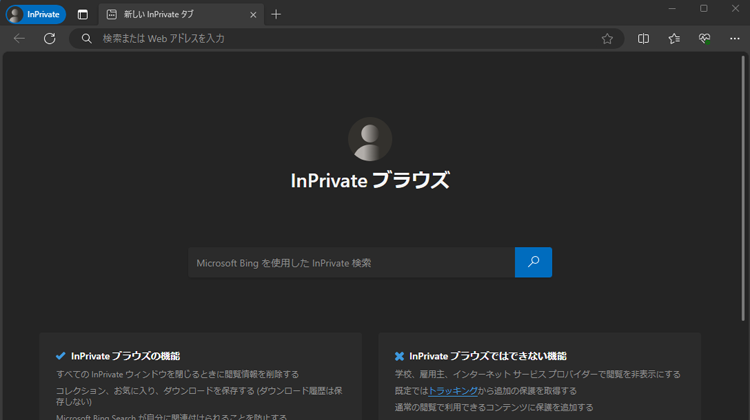Image resolution: width=750 pixels, height=420 pixels.
Task: Close the browser window
Action: (735, 9)
